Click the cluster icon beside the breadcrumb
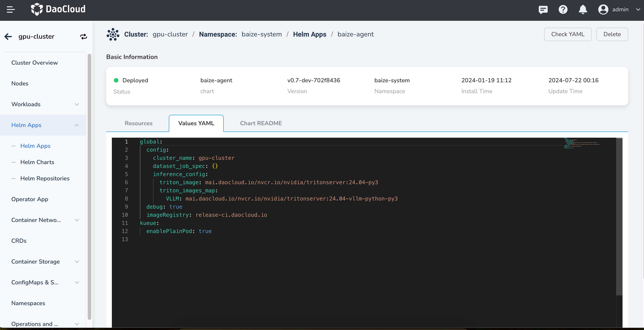Viewport: 644px width, 330px height. (113, 34)
